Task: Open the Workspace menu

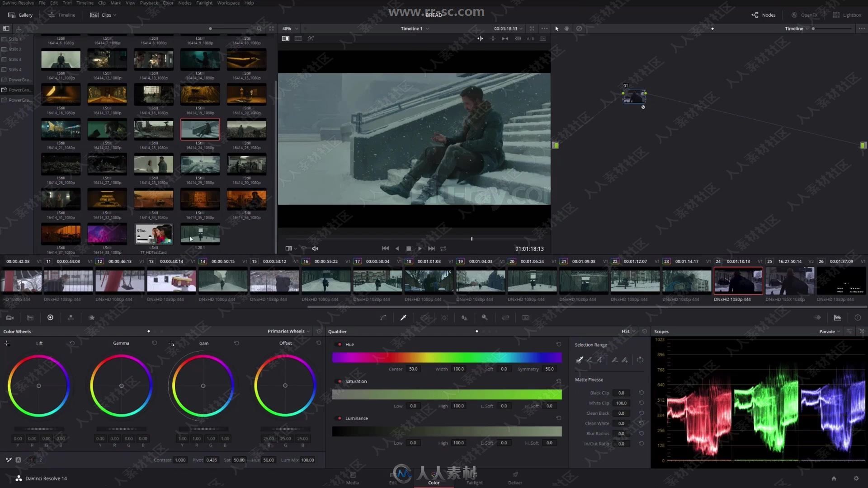Action: [228, 3]
